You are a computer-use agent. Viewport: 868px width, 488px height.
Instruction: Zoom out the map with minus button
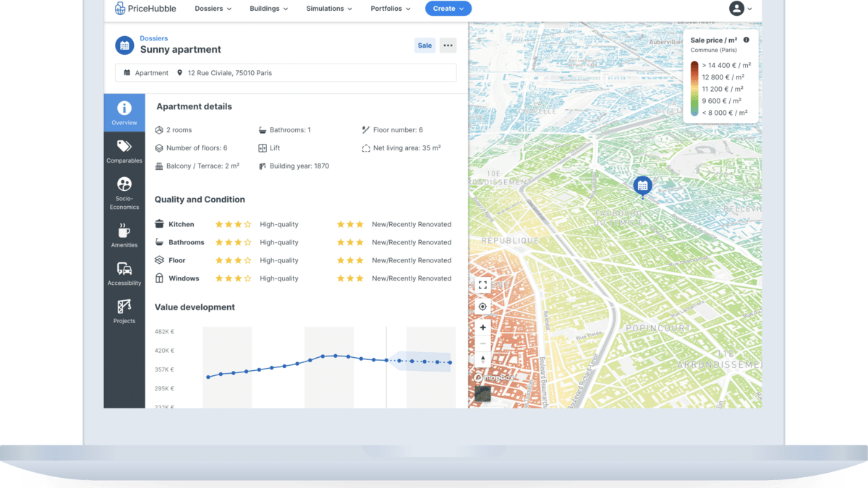click(482, 343)
